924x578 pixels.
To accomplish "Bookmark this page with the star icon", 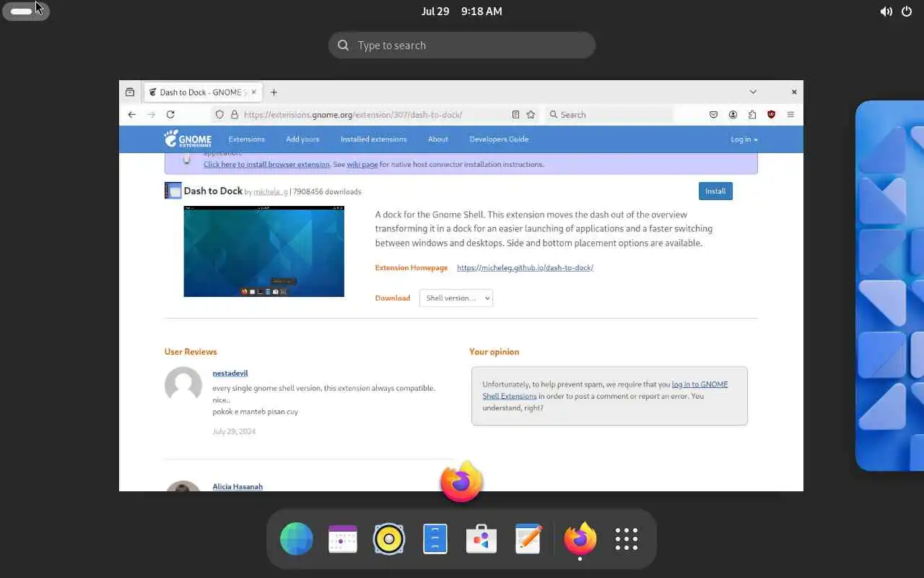I will pos(531,114).
